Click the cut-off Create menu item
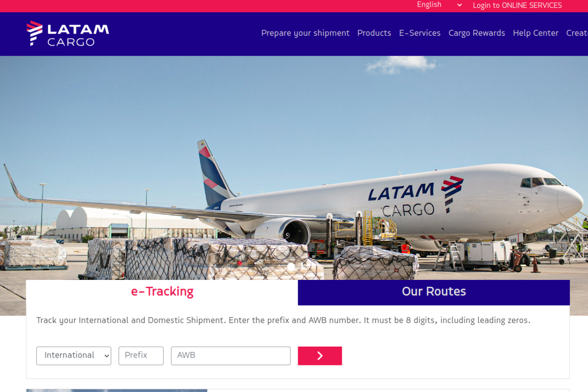 (x=577, y=33)
